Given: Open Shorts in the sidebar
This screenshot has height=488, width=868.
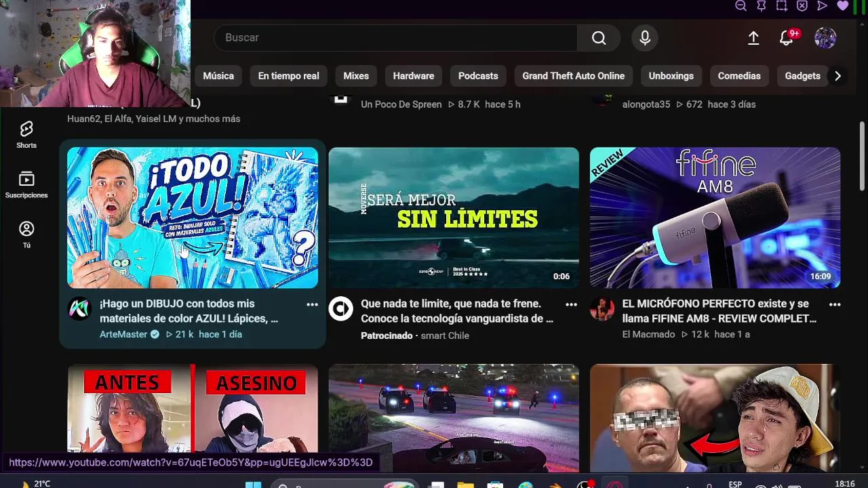Looking at the screenshot, I should coord(26,135).
